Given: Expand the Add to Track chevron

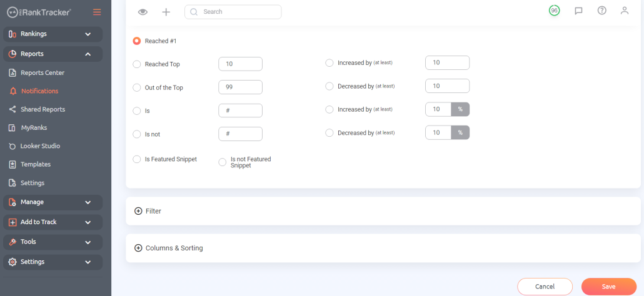Looking at the screenshot, I should [88, 222].
